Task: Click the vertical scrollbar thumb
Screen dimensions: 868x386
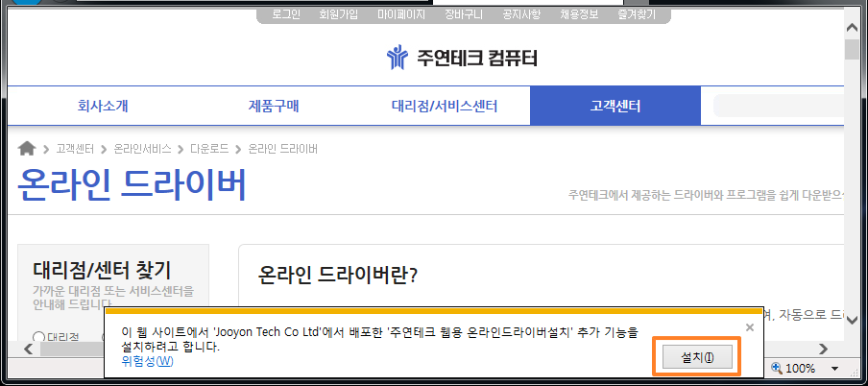Action: point(852,48)
